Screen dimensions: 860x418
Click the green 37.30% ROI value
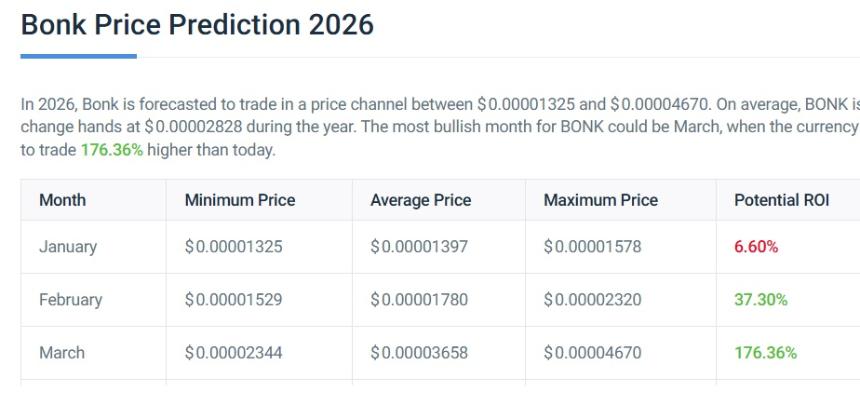760,300
